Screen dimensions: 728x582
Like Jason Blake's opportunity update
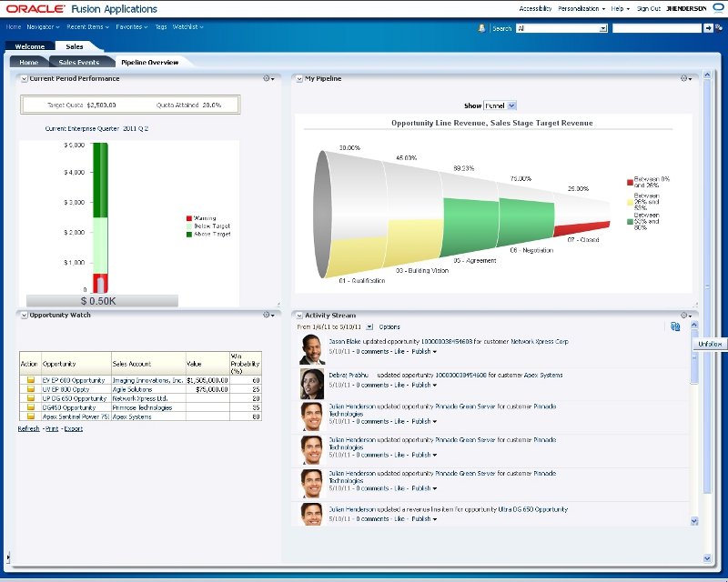click(x=399, y=351)
